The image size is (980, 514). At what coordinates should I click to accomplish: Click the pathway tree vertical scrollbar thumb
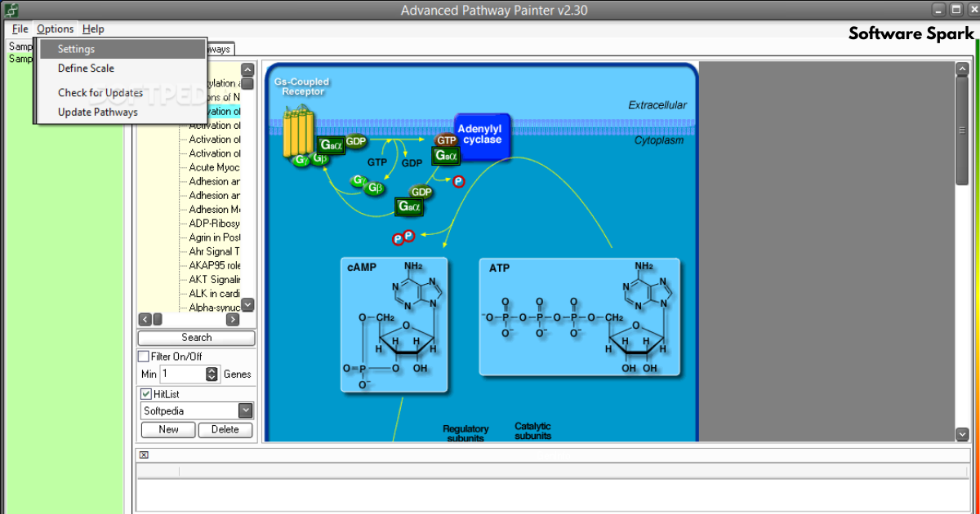(247, 84)
